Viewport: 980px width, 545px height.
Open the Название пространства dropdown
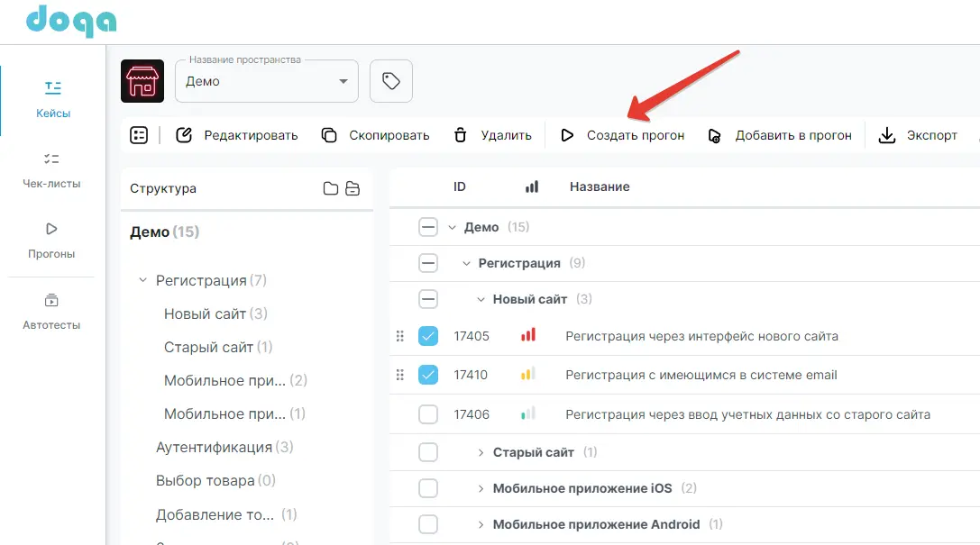click(x=266, y=80)
